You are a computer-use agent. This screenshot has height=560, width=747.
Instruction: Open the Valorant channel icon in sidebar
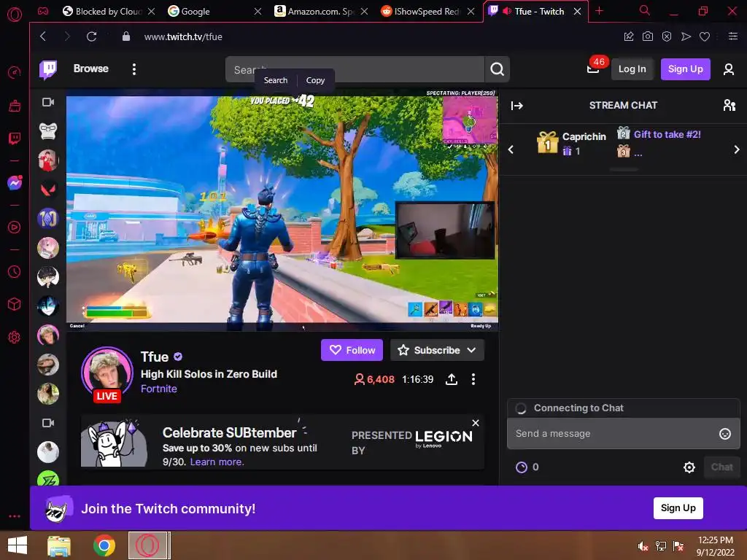pos(48,190)
